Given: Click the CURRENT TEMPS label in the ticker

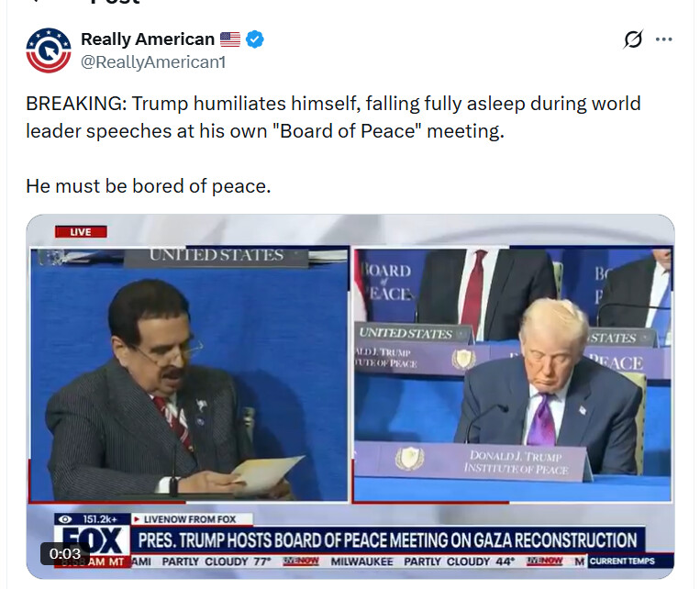Looking at the screenshot, I should (x=622, y=561).
